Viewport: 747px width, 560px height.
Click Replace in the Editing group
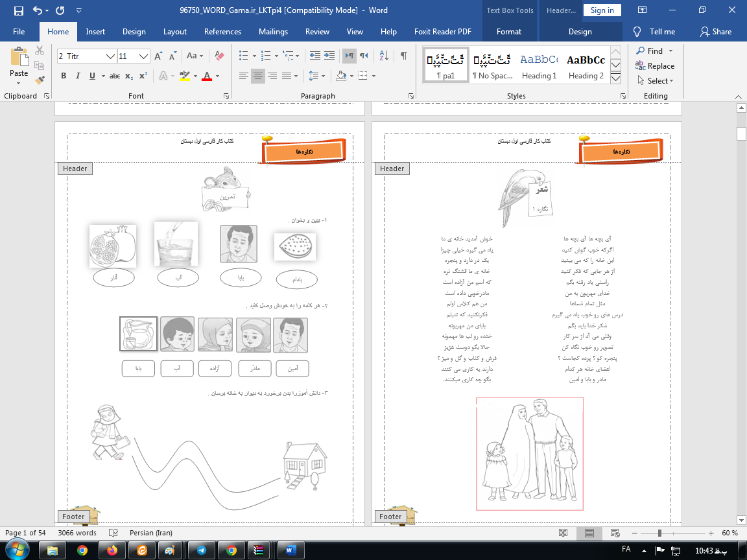(655, 65)
